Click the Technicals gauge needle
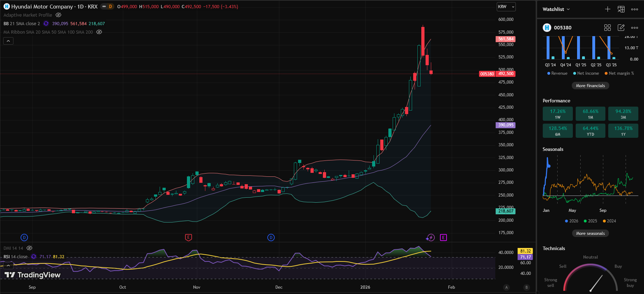The image size is (644, 294). point(596,284)
